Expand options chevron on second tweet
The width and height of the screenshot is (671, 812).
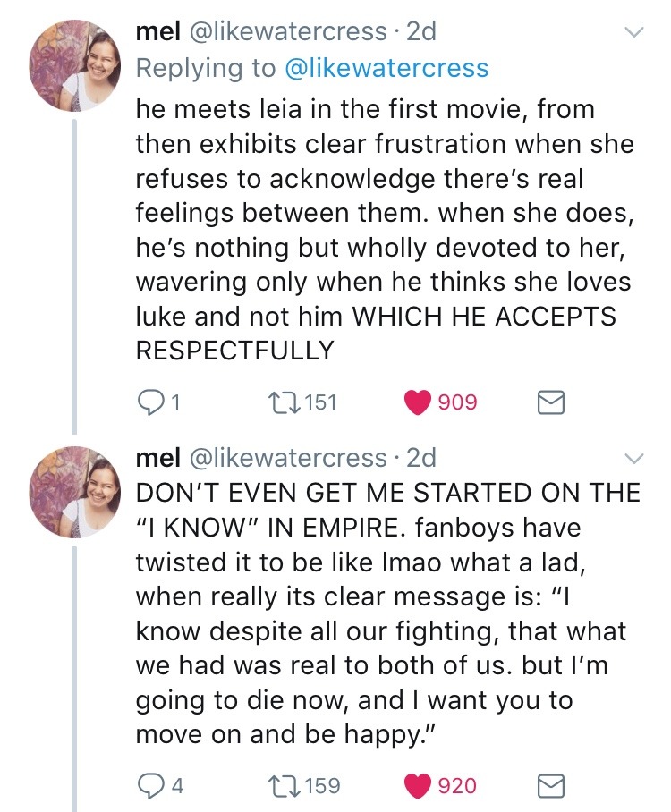click(x=633, y=459)
